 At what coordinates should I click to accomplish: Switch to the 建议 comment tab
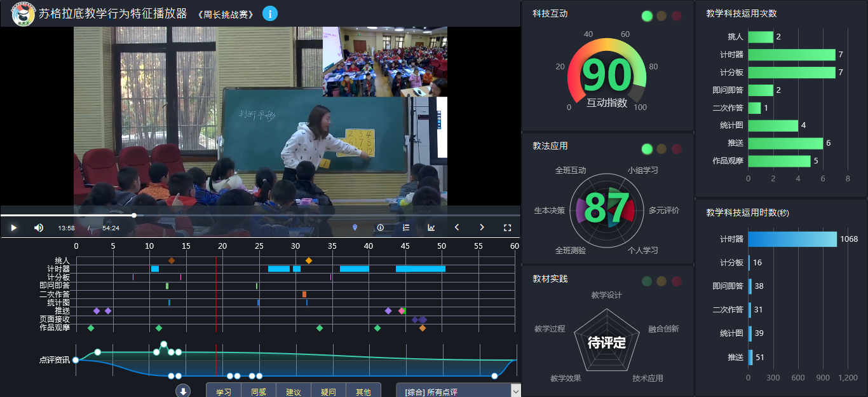[294, 391]
